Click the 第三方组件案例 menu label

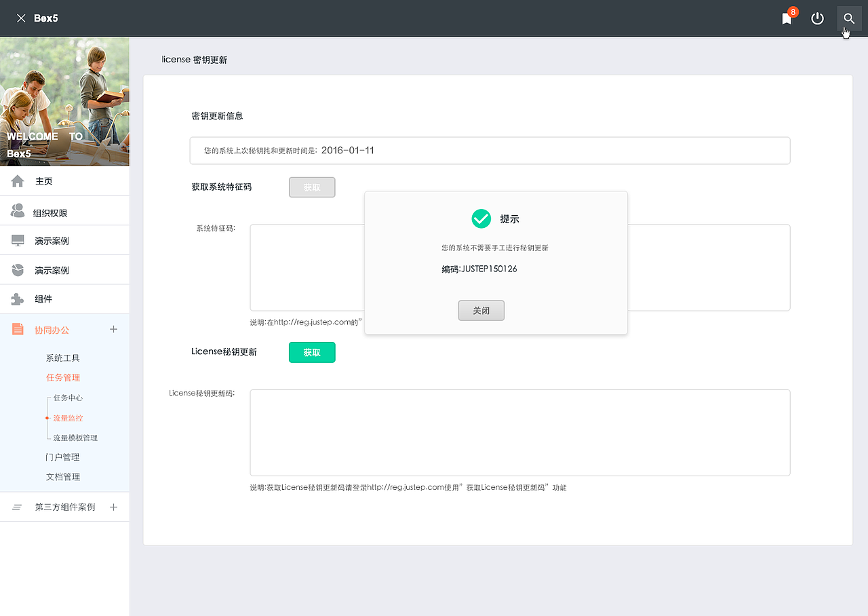[x=65, y=507]
